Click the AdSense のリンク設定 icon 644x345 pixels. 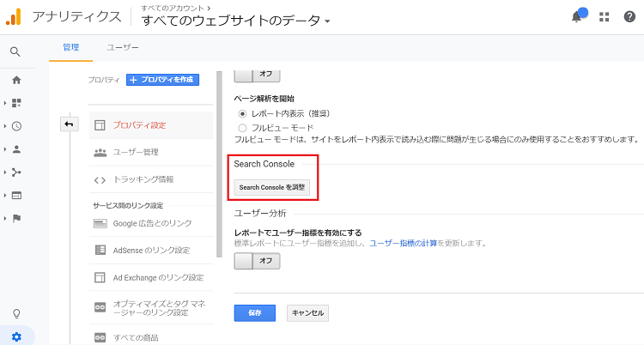(x=100, y=250)
